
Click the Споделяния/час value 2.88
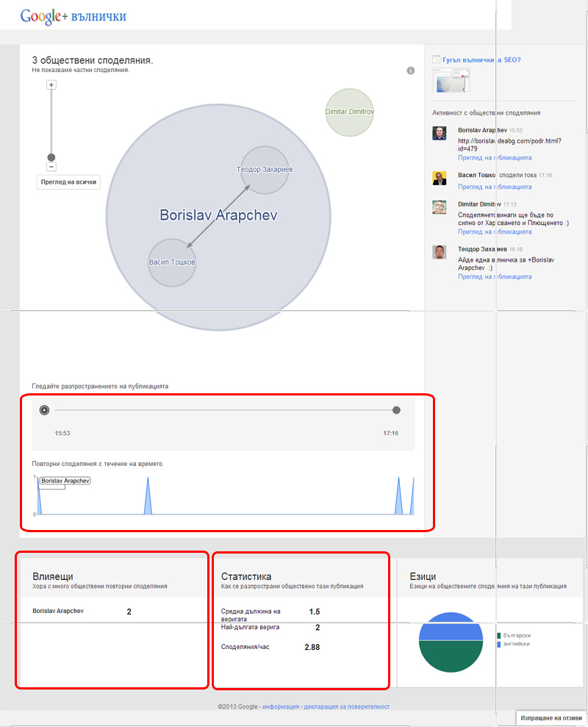[x=312, y=648]
